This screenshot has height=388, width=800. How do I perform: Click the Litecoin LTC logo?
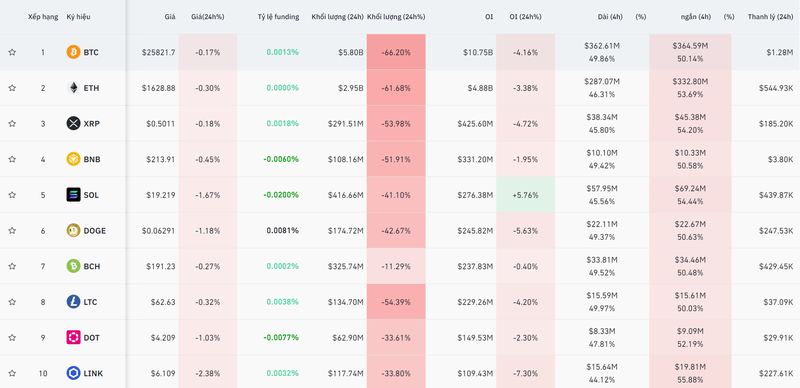tap(73, 302)
